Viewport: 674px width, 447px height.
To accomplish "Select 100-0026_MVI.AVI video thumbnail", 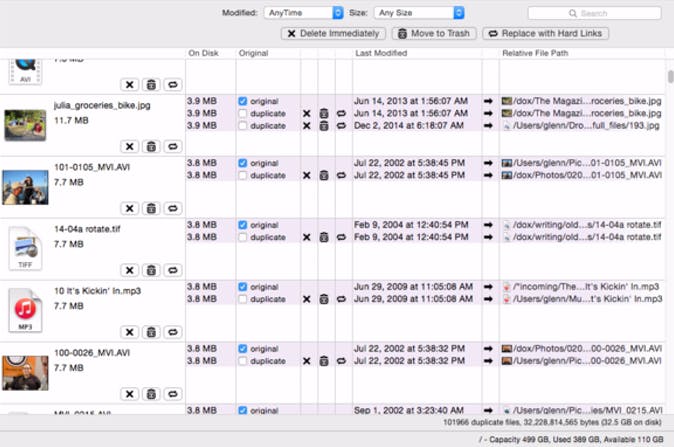I will (25, 373).
